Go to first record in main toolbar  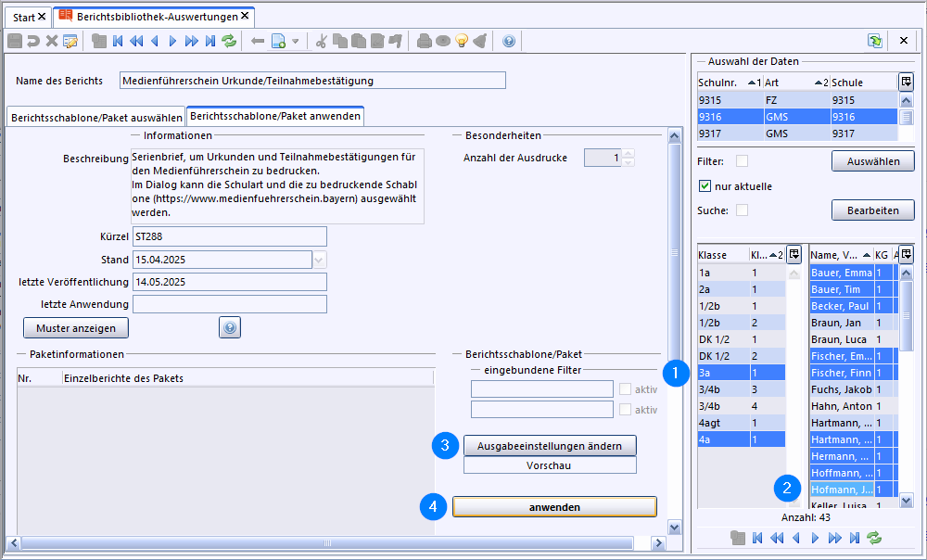point(118,41)
